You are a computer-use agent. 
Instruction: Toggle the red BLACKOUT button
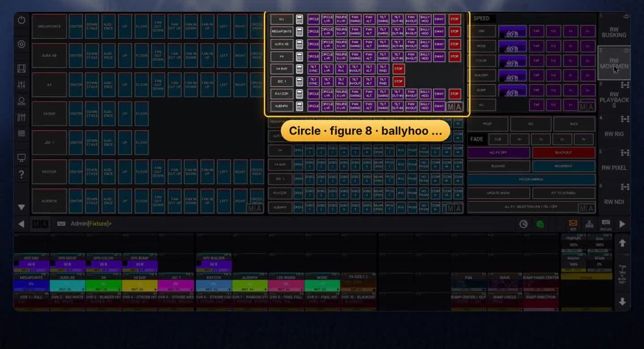(x=563, y=152)
